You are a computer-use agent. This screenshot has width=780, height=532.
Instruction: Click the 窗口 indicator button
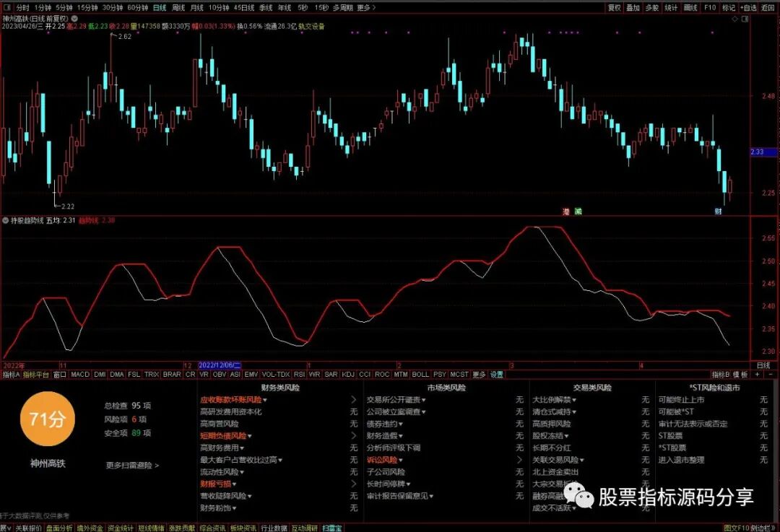click(60, 375)
